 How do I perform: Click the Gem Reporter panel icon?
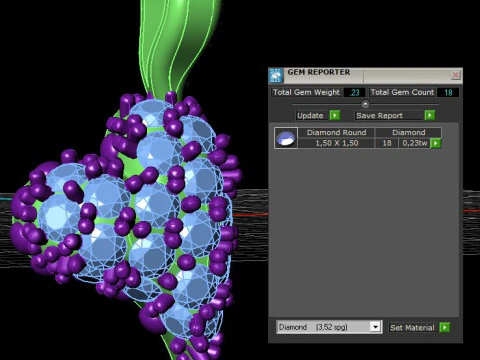coord(276,75)
